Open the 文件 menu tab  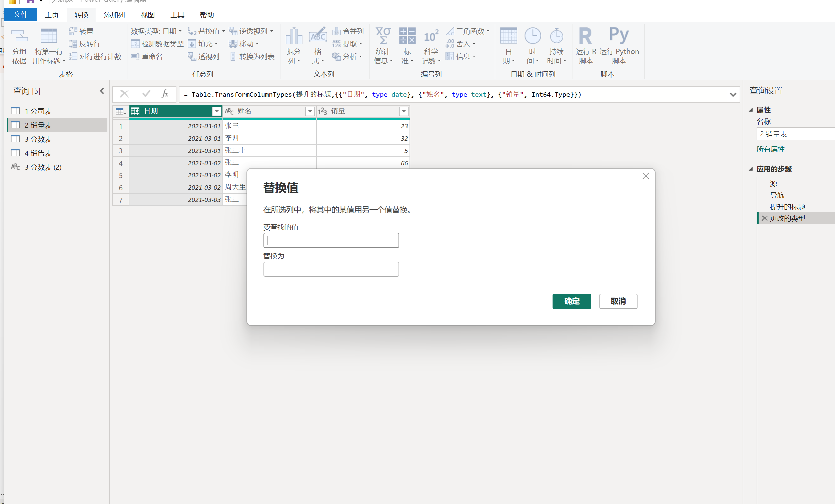[21, 15]
